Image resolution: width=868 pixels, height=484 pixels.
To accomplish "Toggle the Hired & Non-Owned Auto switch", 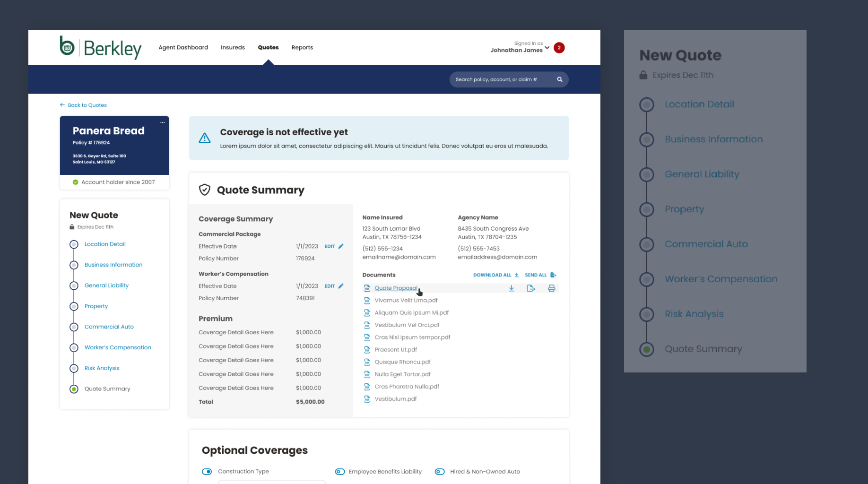I will (x=440, y=472).
